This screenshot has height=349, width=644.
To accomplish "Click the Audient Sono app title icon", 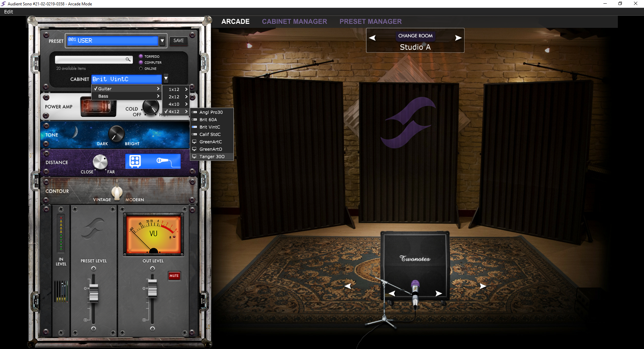I will (3, 4).
